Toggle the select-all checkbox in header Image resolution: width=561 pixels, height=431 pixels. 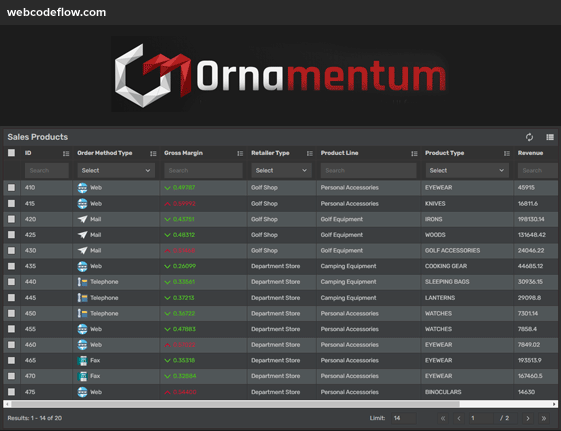11,153
